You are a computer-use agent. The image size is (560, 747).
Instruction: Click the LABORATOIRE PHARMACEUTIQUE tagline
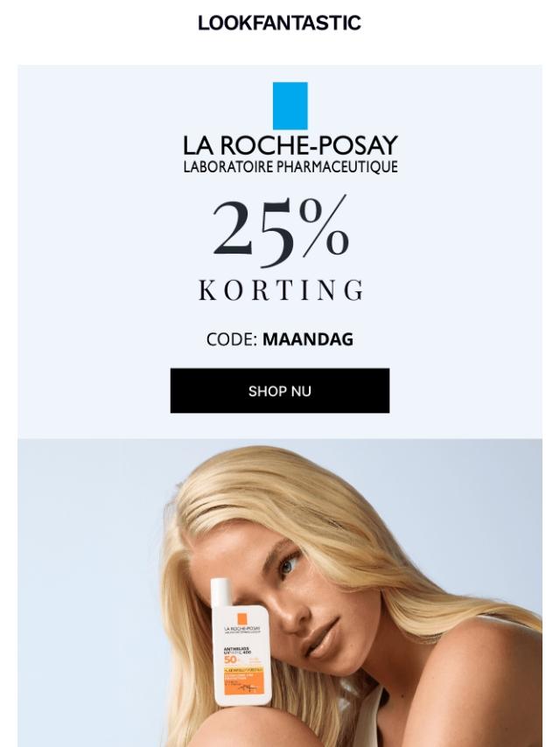point(290,167)
